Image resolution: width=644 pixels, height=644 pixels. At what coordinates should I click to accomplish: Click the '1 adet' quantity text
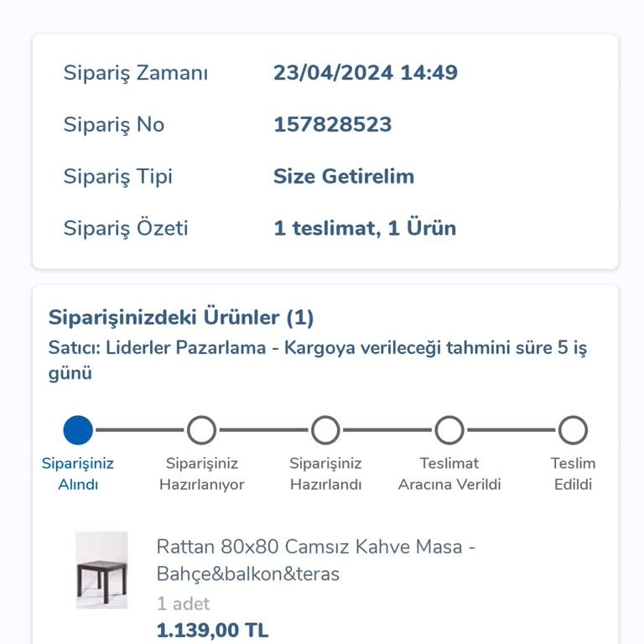coord(183,604)
